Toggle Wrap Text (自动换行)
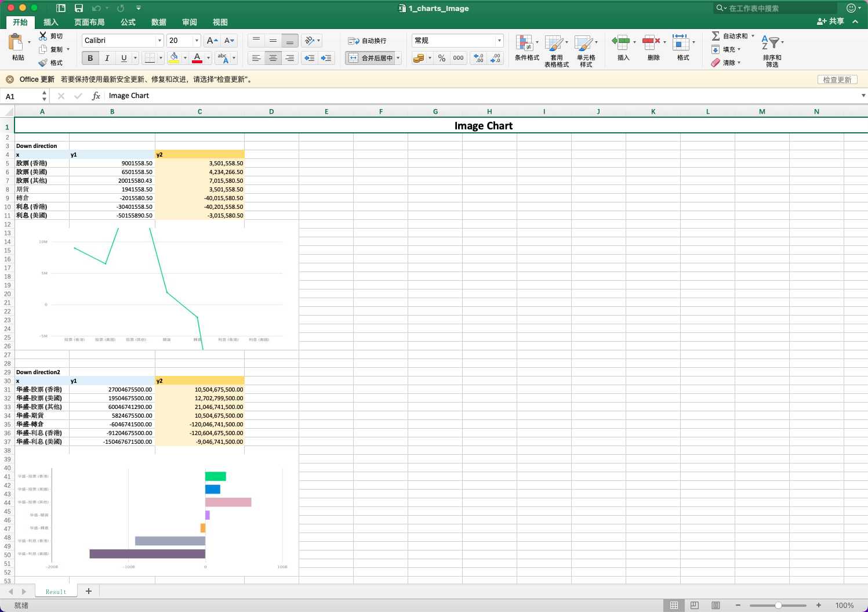Image resolution: width=868 pixels, height=612 pixels. [x=367, y=41]
